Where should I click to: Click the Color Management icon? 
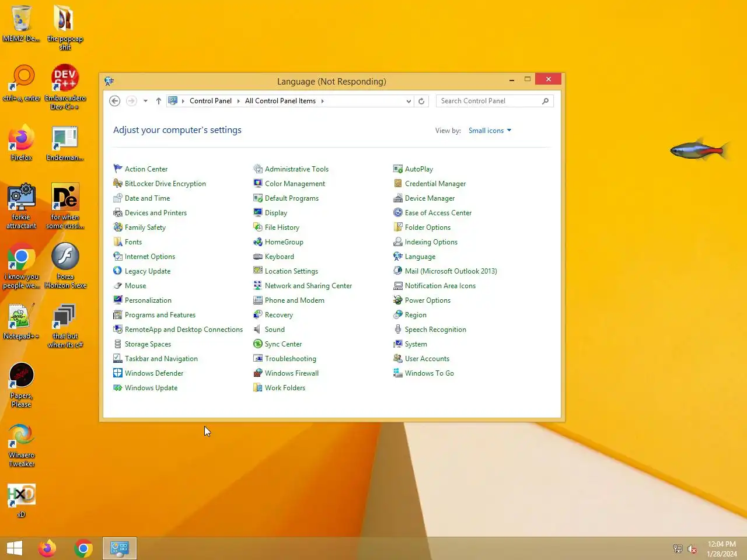pos(258,183)
